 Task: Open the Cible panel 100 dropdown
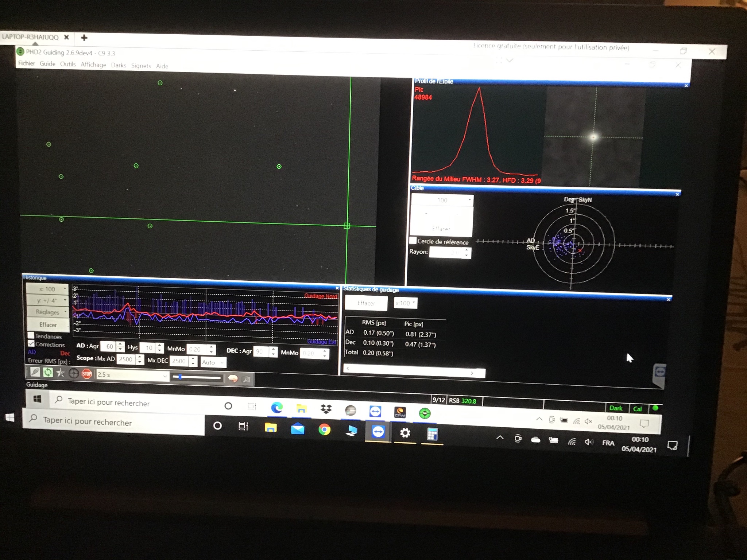[442, 200]
